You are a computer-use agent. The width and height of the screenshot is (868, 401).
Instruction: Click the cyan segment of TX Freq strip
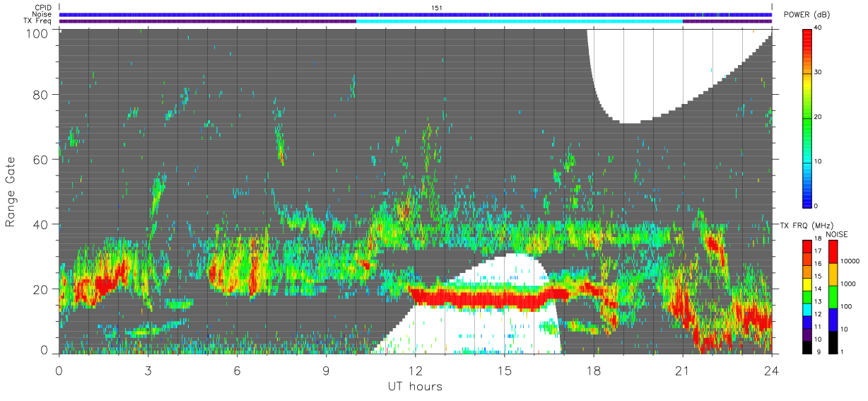[520, 21]
